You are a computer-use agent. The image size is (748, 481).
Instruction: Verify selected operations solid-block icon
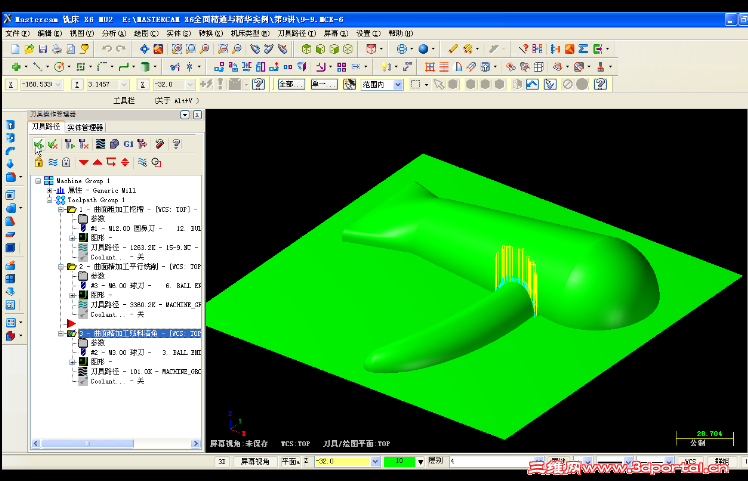(x=114, y=144)
